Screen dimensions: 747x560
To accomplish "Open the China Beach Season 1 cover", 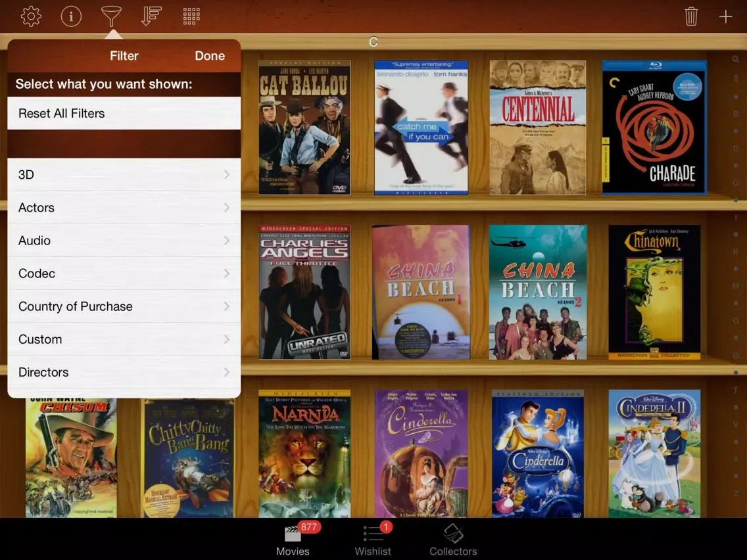I will point(421,292).
